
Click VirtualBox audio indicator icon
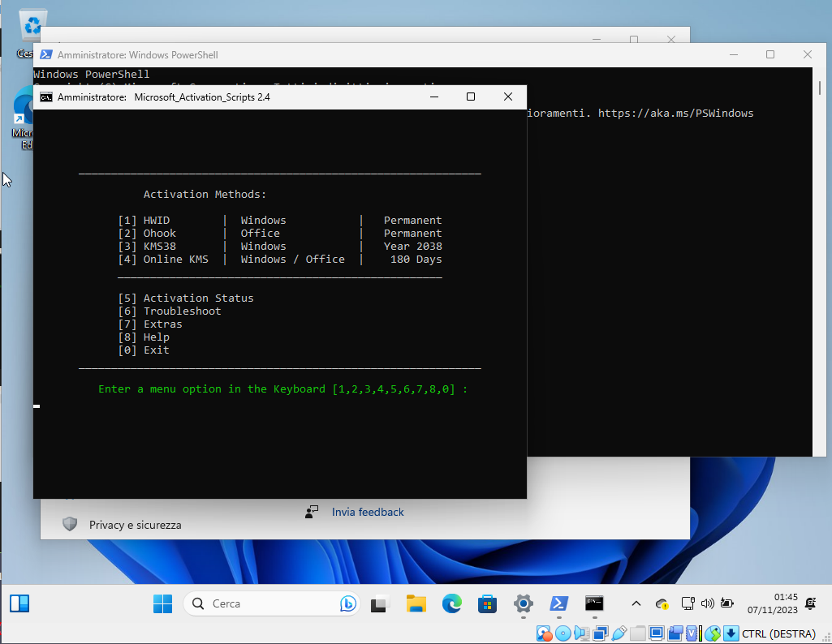click(x=581, y=633)
